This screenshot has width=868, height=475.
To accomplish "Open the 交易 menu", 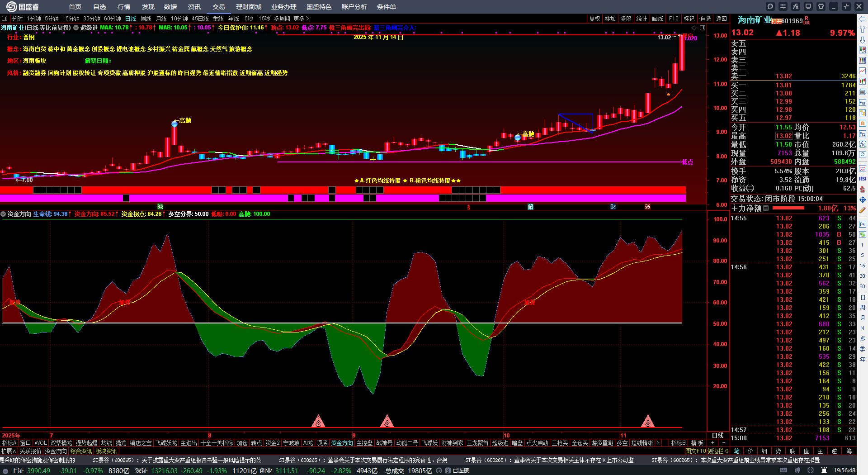I will coord(219,7).
